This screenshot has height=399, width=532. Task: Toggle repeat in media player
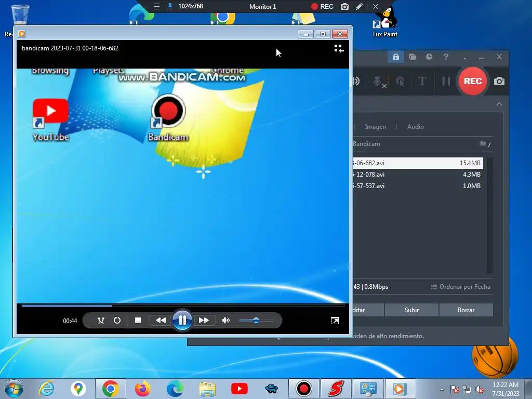117,320
